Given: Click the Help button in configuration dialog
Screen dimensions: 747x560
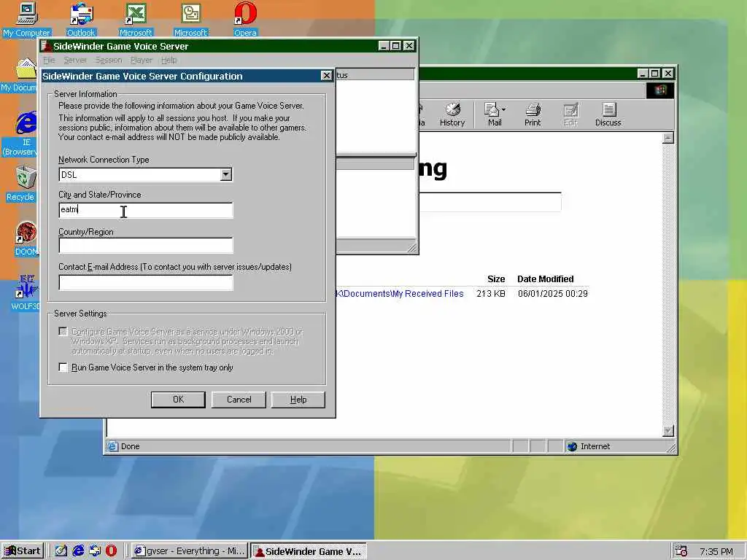Looking at the screenshot, I should 298,400.
